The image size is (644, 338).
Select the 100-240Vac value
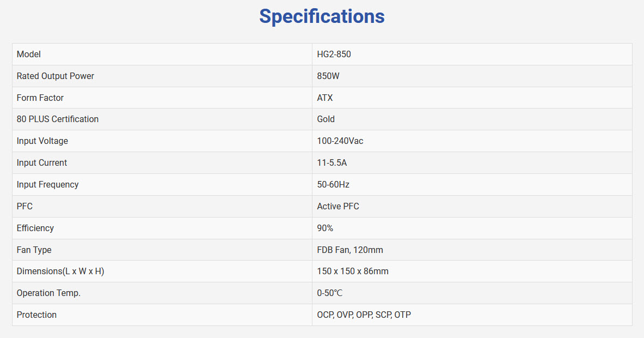tap(340, 141)
